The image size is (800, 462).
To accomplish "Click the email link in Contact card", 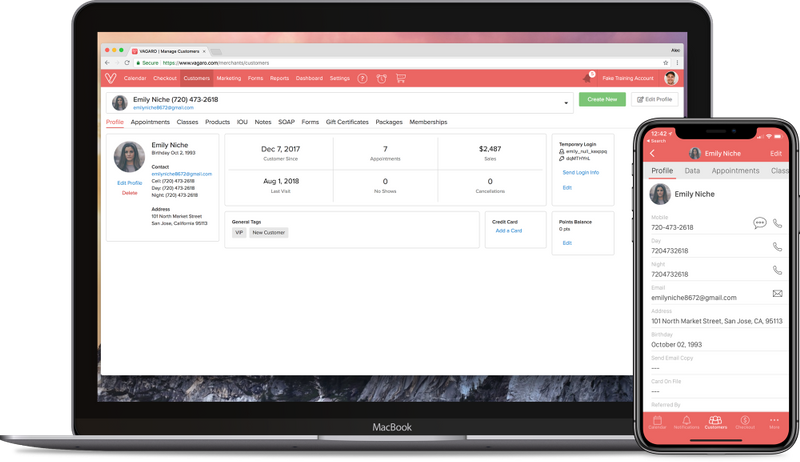I will (x=182, y=174).
